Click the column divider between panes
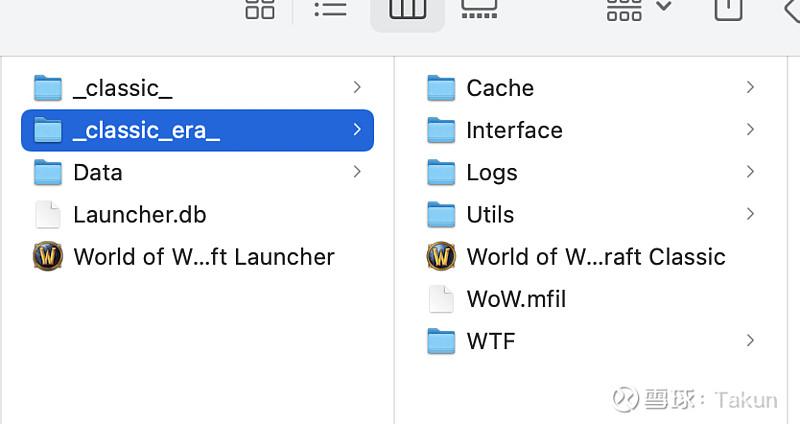This screenshot has height=424, width=800. point(394,240)
